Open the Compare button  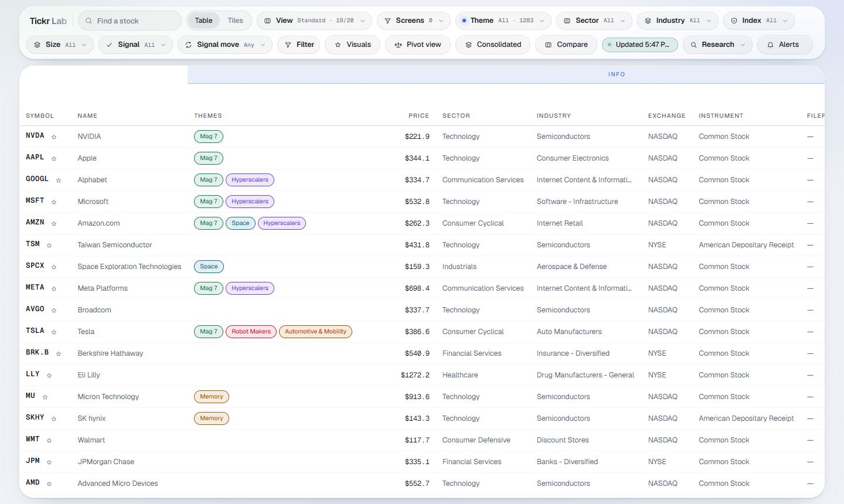[x=566, y=45]
